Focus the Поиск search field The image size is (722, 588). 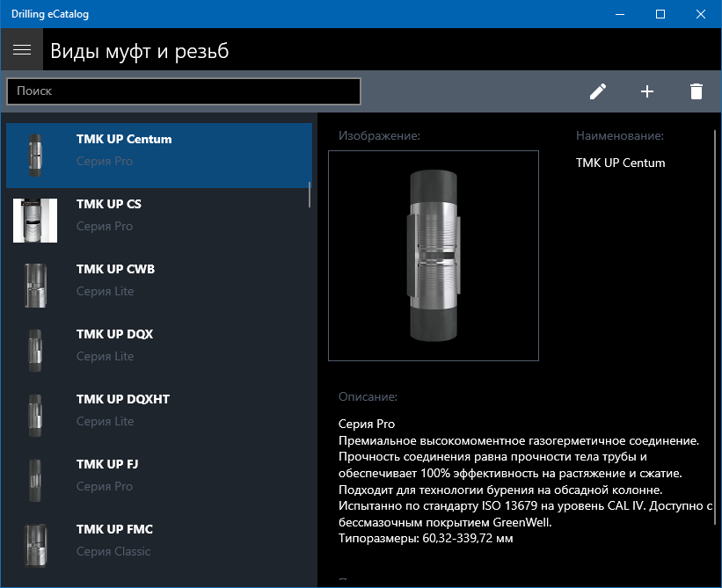184,91
